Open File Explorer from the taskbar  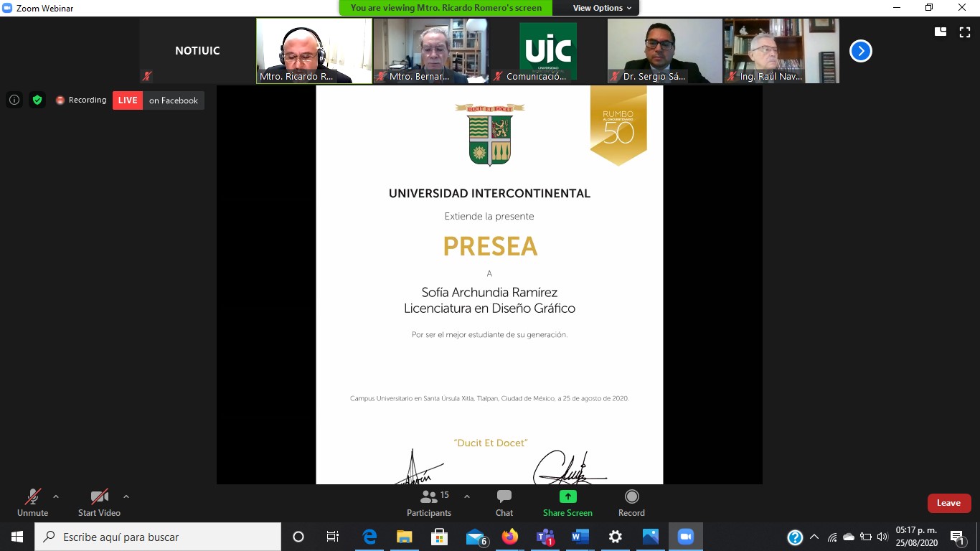(405, 537)
